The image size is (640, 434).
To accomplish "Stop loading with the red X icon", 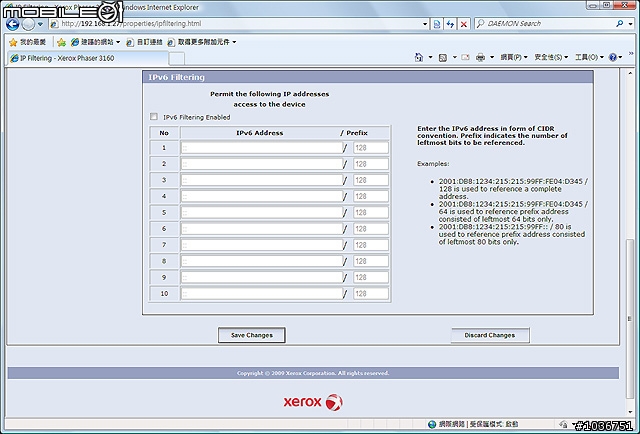I will pos(464,24).
